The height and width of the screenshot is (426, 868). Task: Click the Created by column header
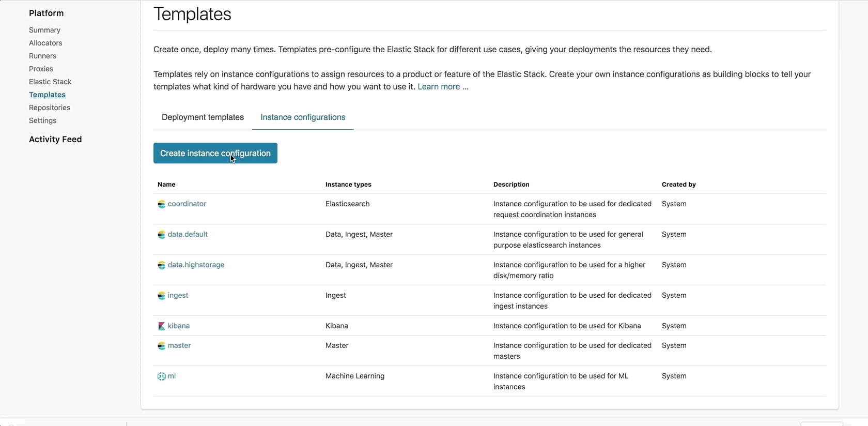tap(678, 185)
